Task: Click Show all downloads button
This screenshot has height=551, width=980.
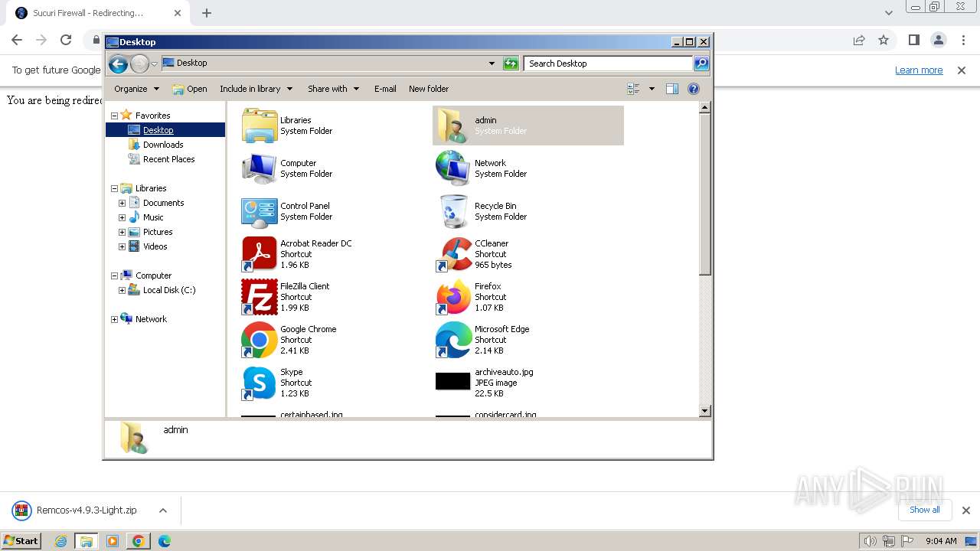Action: click(x=924, y=510)
